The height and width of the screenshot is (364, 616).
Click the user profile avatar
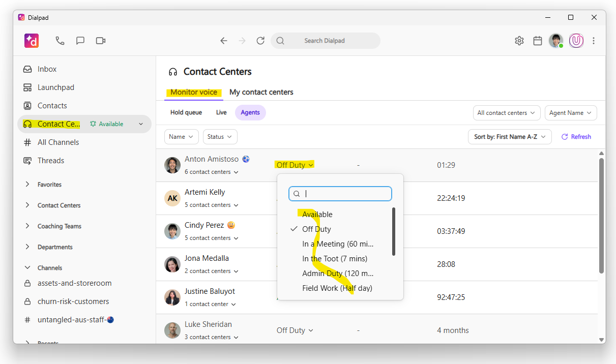tap(556, 41)
